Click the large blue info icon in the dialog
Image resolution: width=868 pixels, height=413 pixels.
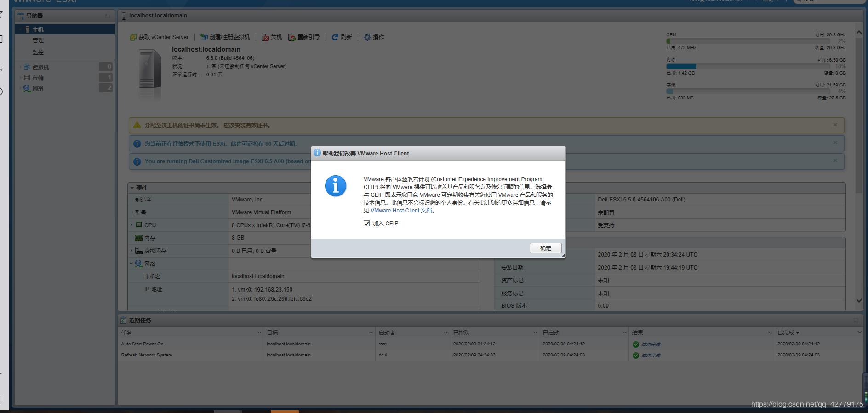336,186
